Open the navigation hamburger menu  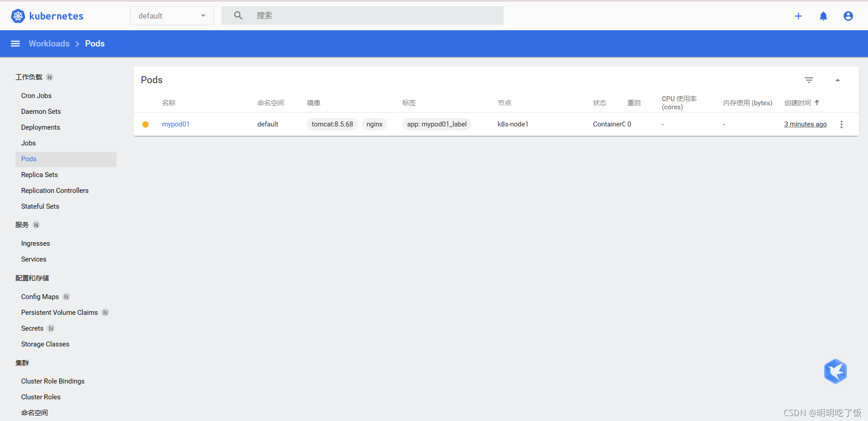pyautogui.click(x=15, y=43)
